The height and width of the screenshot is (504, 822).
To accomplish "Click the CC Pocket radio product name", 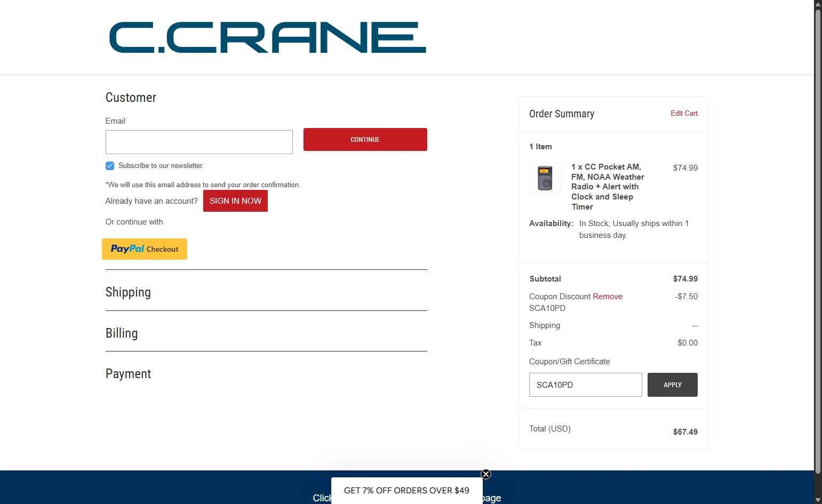I will click(x=608, y=187).
